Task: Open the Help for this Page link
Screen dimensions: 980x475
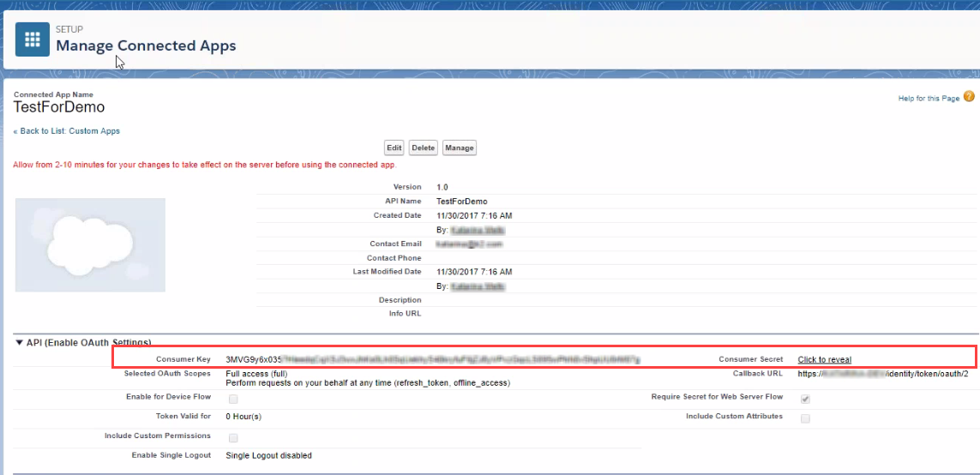Action: tap(929, 99)
